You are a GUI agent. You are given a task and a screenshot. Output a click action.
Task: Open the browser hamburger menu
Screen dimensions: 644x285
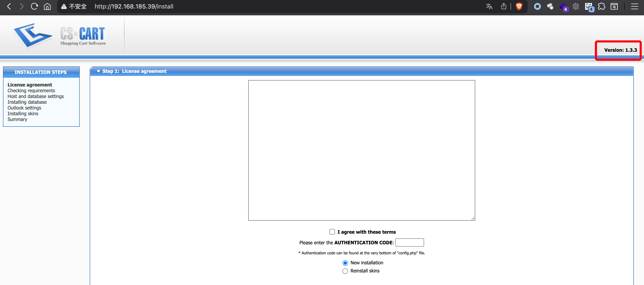(x=634, y=6)
